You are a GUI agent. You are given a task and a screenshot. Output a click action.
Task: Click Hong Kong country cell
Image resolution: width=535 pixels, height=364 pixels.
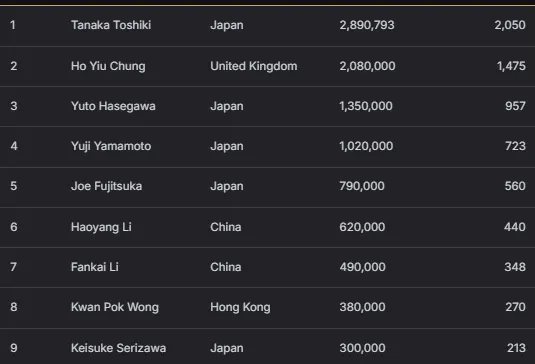[240, 307]
